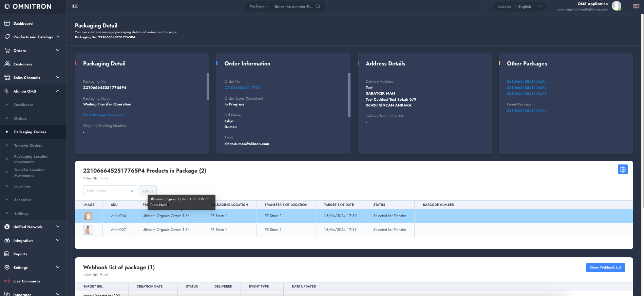Viewport: 644px width, 296px height.
Task: Open the top-right panel list icon
Action: click(x=636, y=6)
